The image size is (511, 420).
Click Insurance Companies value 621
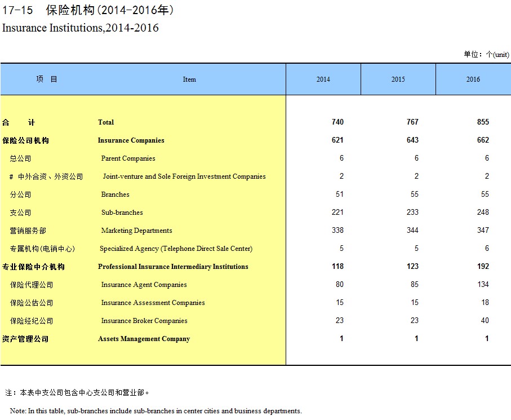(x=337, y=140)
